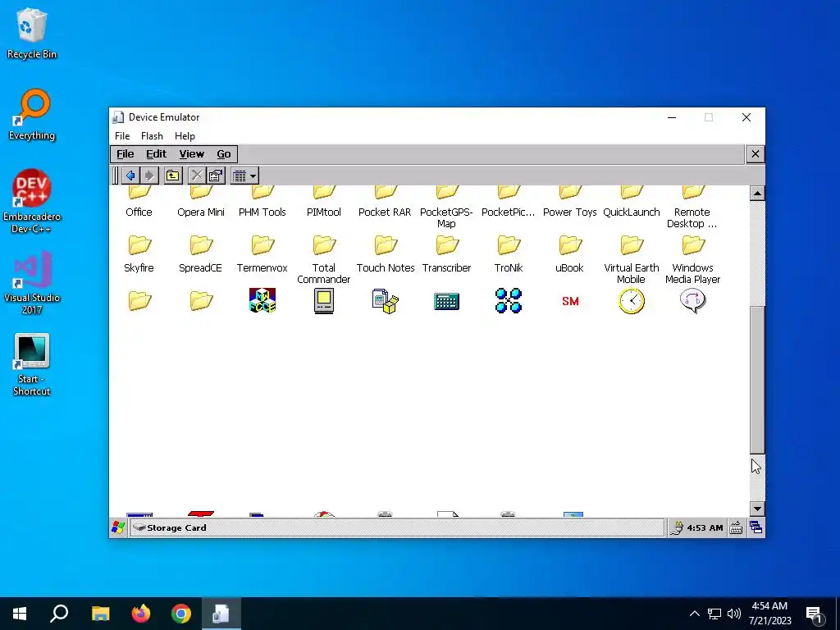840x630 pixels.
Task: Close the explorer pane with the X button
Action: click(x=756, y=154)
